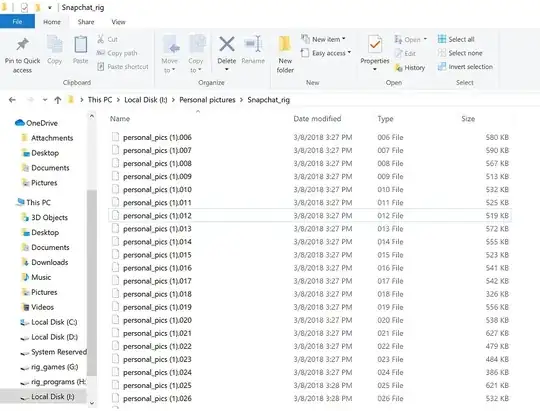Click the Pin to Quick access icon

coord(22,44)
